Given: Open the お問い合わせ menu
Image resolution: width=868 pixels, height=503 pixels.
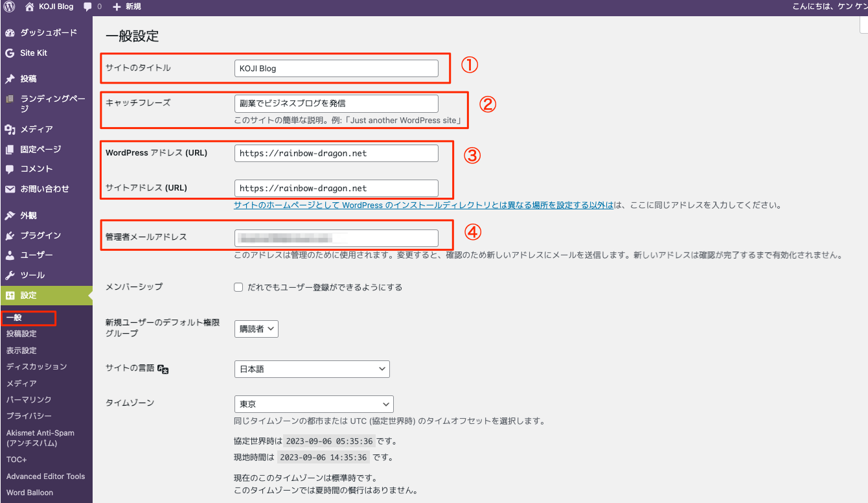Looking at the screenshot, I should tap(46, 189).
